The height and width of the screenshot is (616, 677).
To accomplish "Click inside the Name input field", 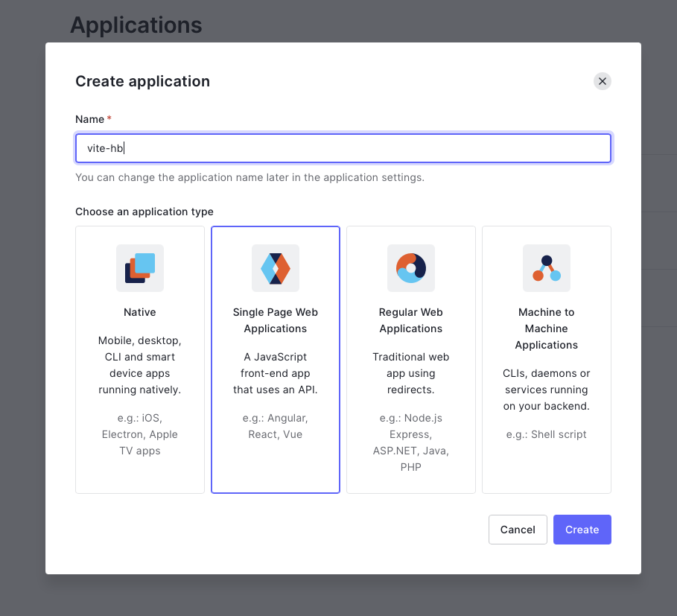I will click(x=343, y=148).
